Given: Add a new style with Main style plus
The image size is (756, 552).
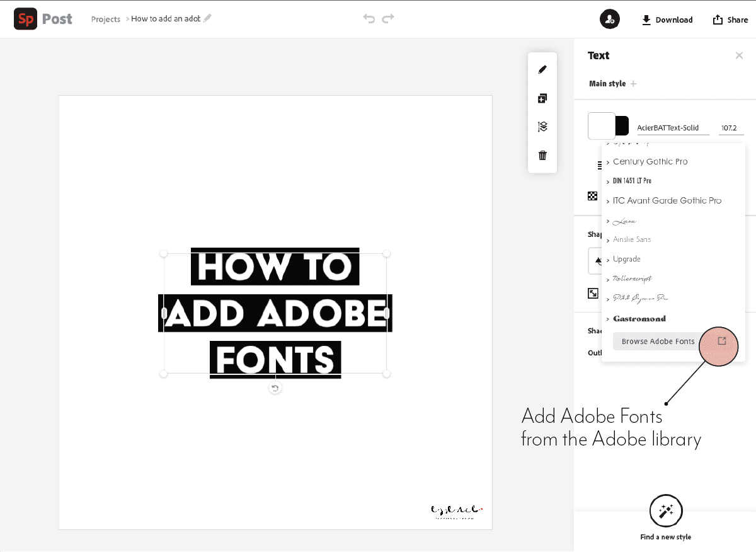Looking at the screenshot, I should 633,83.
